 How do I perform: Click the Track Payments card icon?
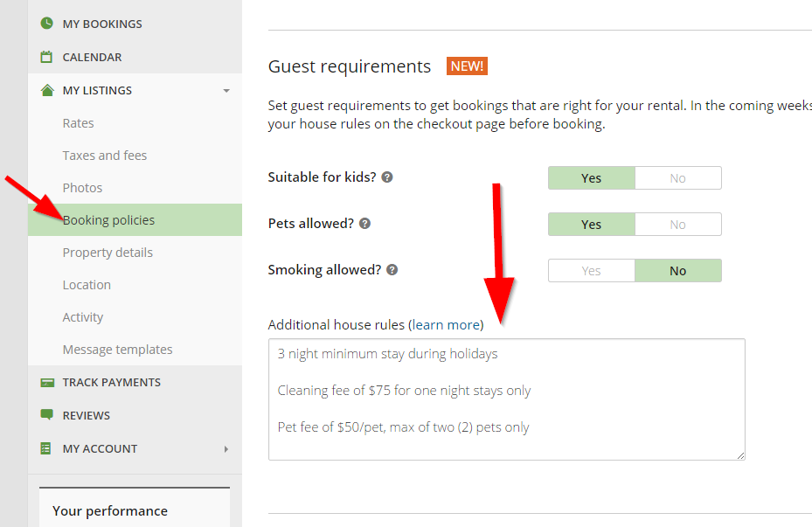[x=46, y=382]
